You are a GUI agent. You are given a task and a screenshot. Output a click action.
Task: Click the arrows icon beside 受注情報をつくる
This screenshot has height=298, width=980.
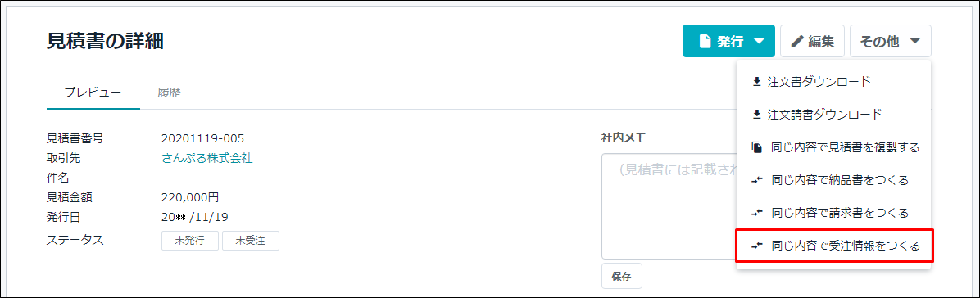pyautogui.click(x=757, y=246)
